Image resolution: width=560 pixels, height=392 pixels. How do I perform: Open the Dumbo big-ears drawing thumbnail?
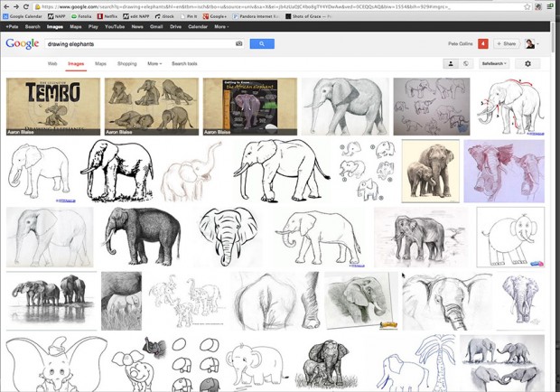pos(57,363)
